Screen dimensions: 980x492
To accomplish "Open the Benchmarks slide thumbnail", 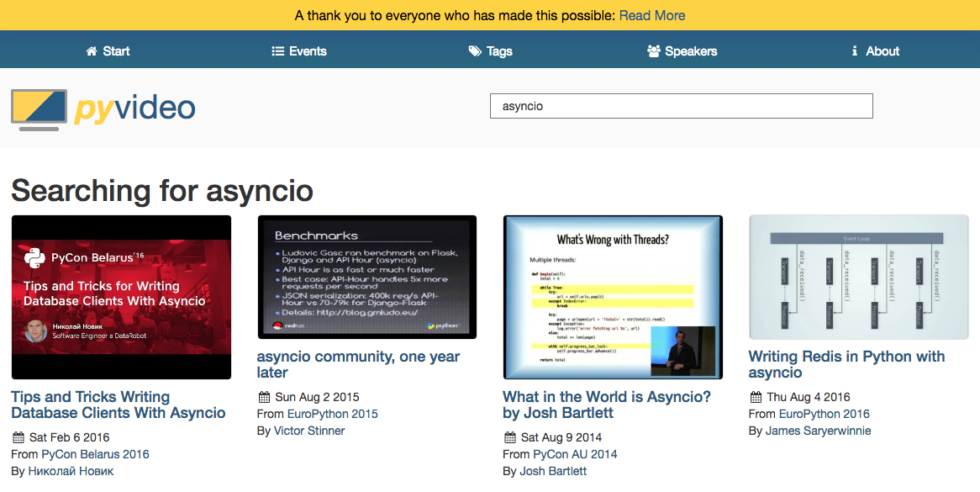I will click(x=367, y=277).
